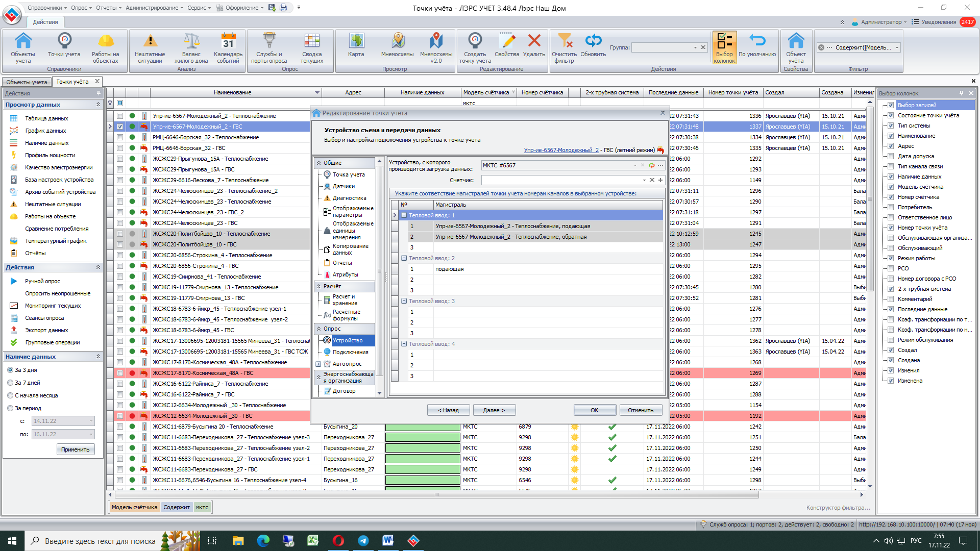
Task: Open start date dropdown 14.11.22
Action: click(91, 421)
